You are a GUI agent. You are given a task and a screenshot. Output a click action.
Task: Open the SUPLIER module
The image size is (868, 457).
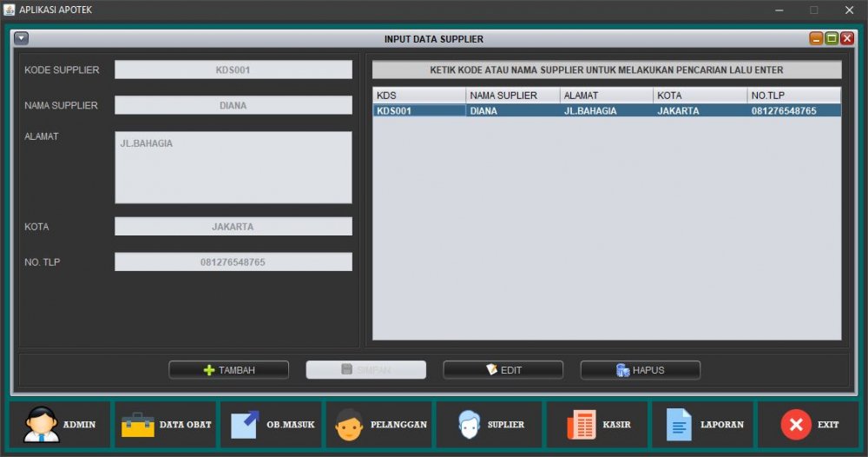(x=469, y=424)
